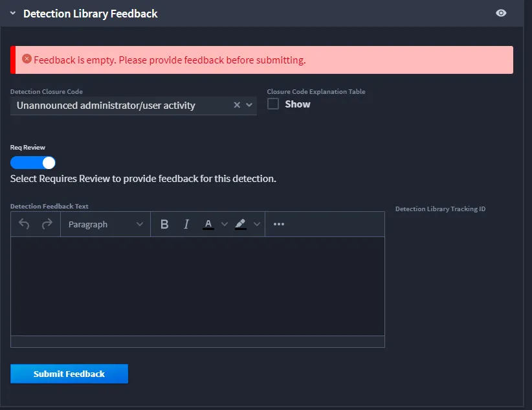This screenshot has height=410, width=532.
Task: Apply text color with the A icon
Action: click(x=208, y=224)
